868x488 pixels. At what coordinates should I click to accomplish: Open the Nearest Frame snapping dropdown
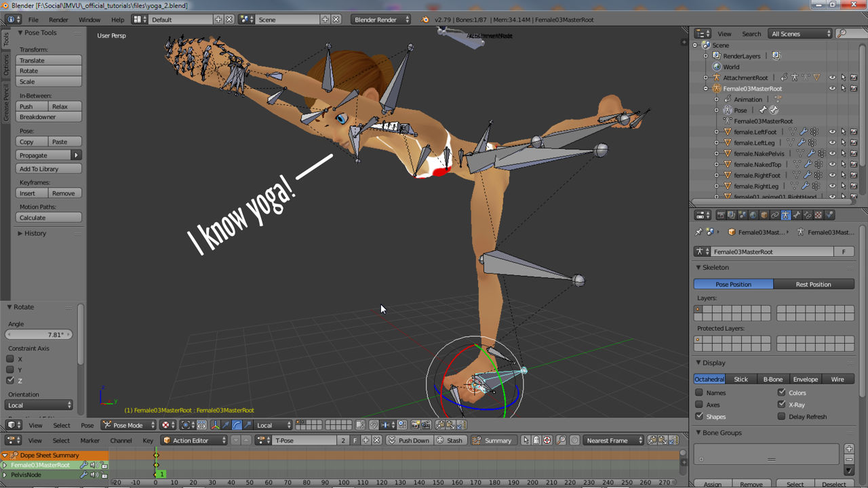tap(614, 440)
